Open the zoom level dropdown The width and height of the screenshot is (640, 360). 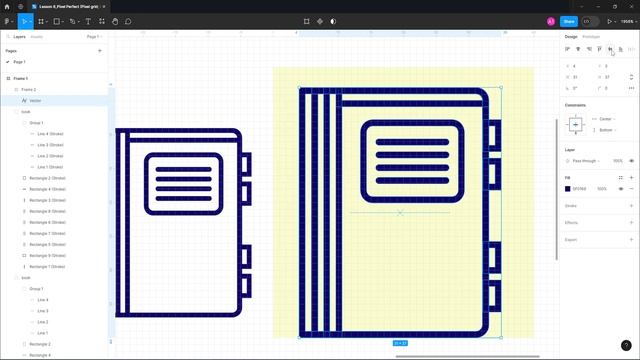click(x=629, y=21)
